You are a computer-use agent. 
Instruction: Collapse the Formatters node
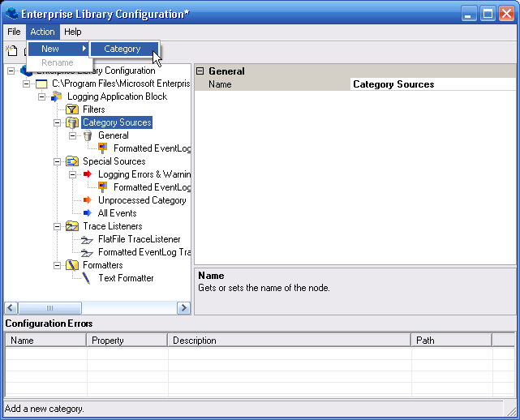click(x=57, y=265)
